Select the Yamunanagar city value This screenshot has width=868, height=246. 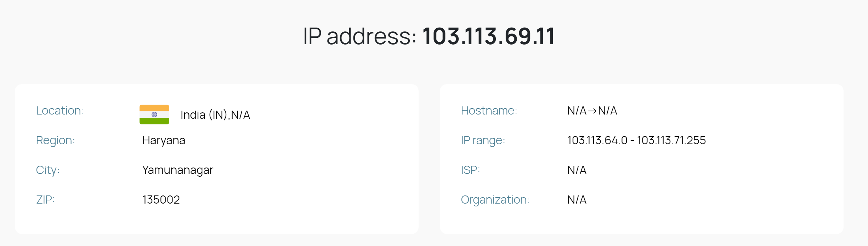178,170
